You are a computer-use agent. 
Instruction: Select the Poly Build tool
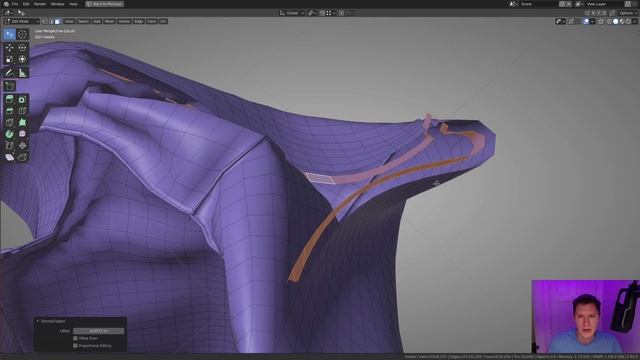pyautogui.click(x=22, y=122)
